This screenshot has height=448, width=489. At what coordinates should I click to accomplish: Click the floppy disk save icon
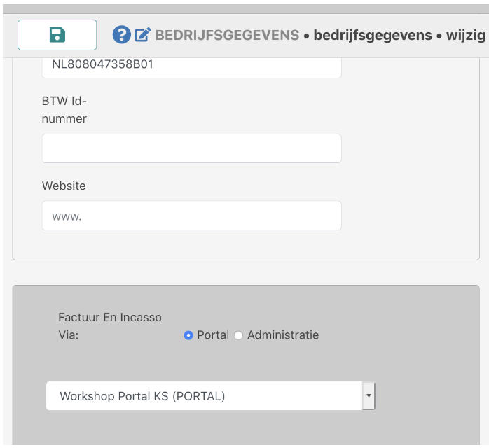coord(57,35)
